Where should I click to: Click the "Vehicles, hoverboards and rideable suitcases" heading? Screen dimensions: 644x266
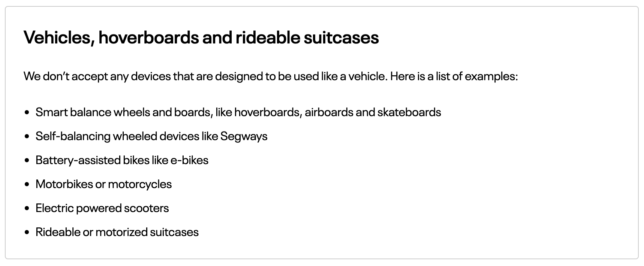(201, 37)
